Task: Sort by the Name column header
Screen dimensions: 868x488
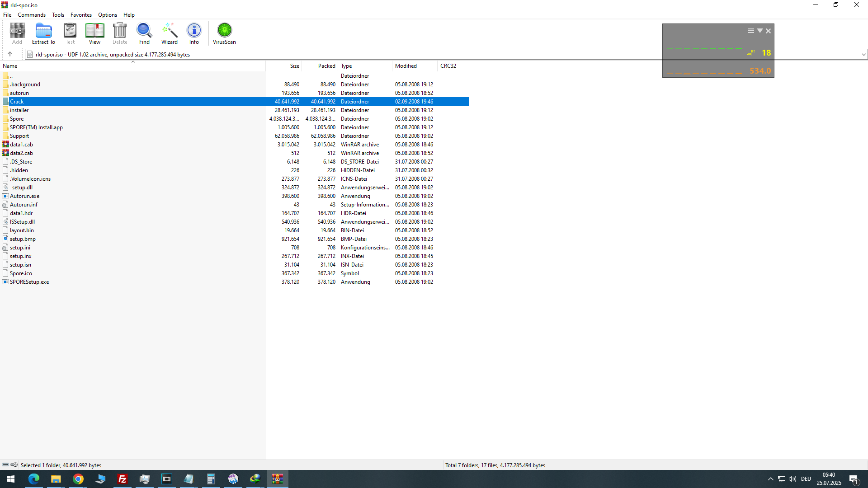Action: click(133, 66)
